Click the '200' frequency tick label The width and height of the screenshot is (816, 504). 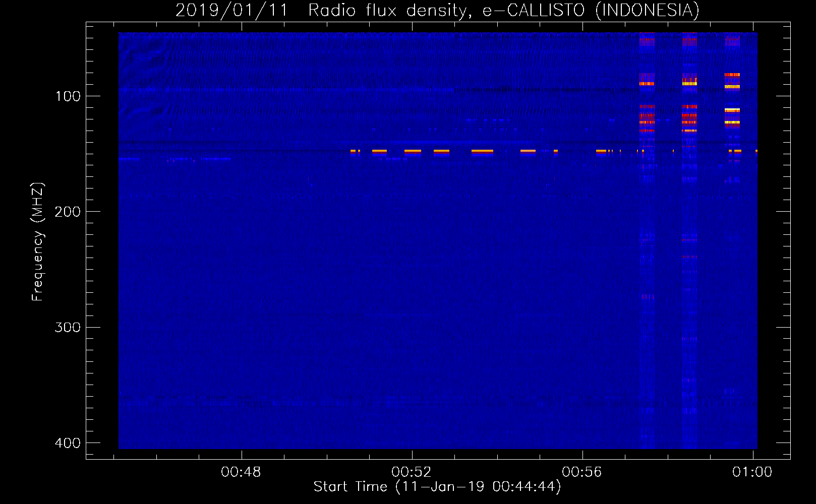pos(68,212)
